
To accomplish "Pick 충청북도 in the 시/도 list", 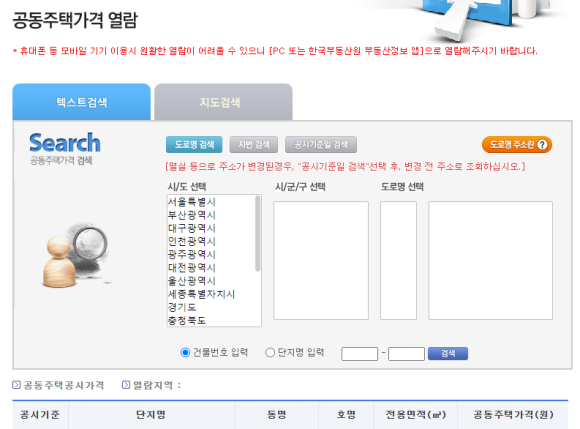I will (187, 320).
